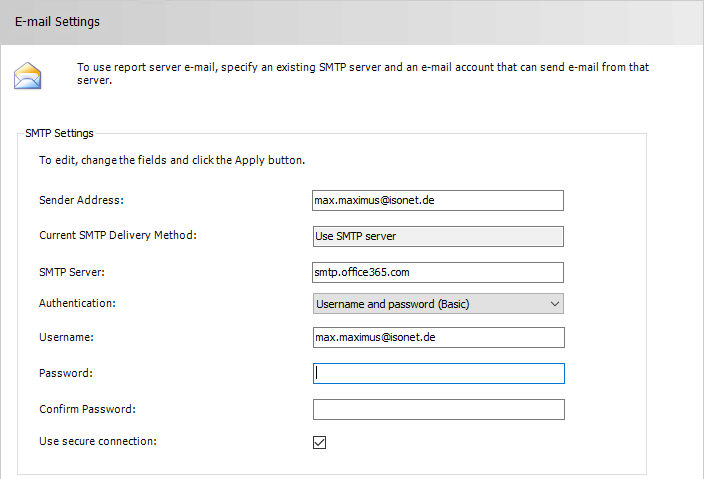Select the Current SMTP Delivery Method field
The height and width of the screenshot is (479, 704).
tap(438, 236)
